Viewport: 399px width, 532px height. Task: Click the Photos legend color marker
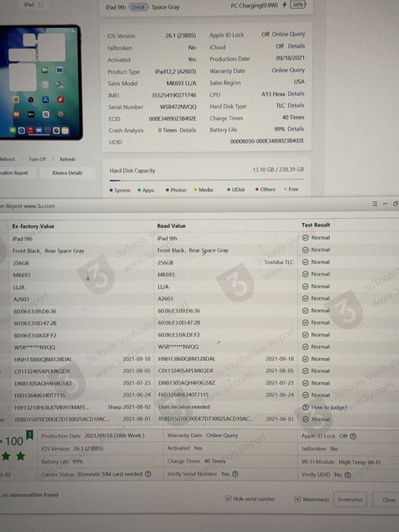pyautogui.click(x=167, y=190)
